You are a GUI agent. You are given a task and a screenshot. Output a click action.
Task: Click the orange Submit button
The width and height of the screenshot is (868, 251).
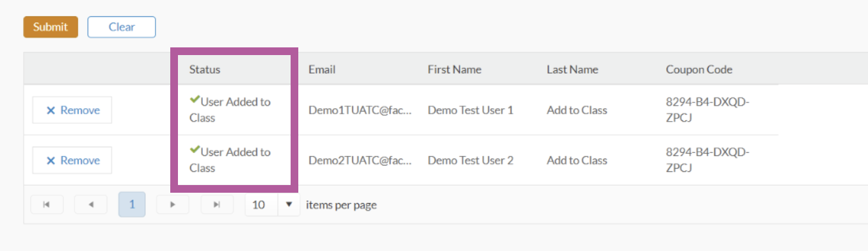coord(51,27)
